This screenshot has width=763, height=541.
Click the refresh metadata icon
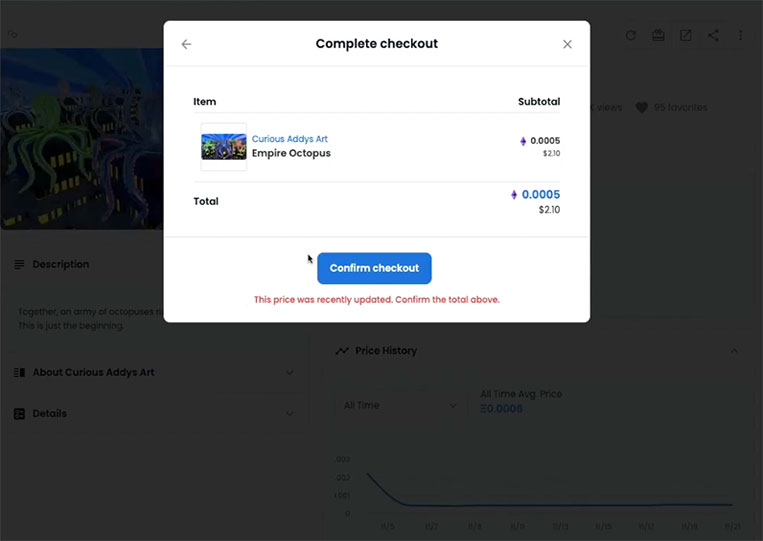pyautogui.click(x=631, y=35)
